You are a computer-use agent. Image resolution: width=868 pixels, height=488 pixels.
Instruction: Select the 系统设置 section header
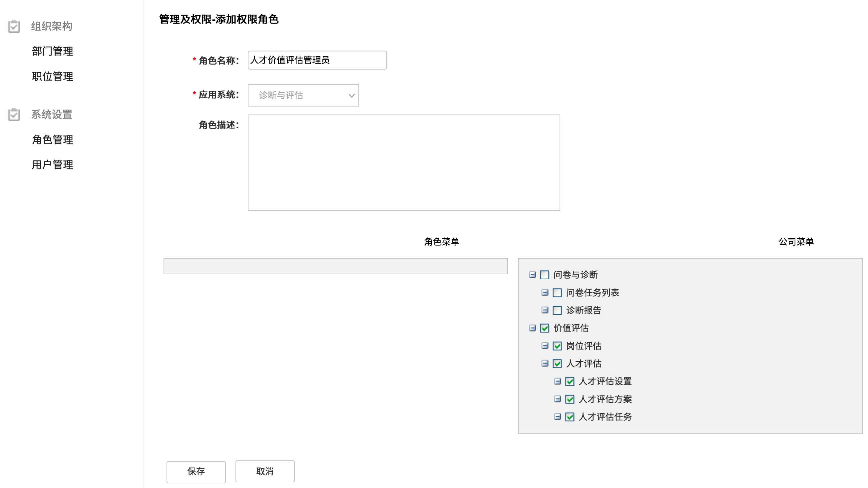click(52, 115)
